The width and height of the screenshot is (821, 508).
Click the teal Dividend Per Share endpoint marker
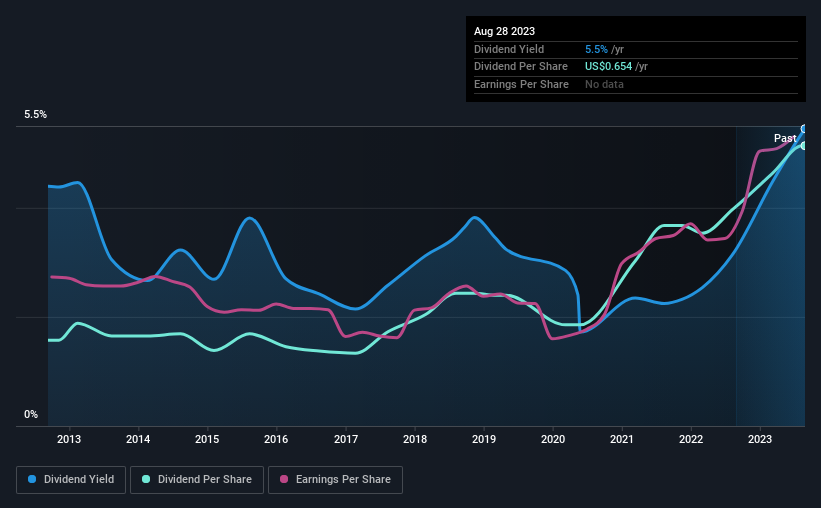point(804,146)
